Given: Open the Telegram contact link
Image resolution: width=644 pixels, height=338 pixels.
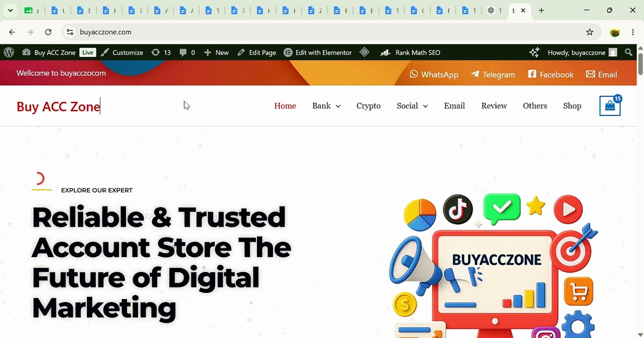Looking at the screenshot, I should (493, 74).
